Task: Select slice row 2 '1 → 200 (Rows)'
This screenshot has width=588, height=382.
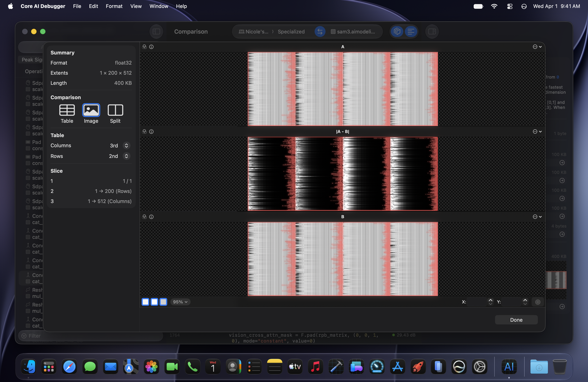Action: point(91,191)
